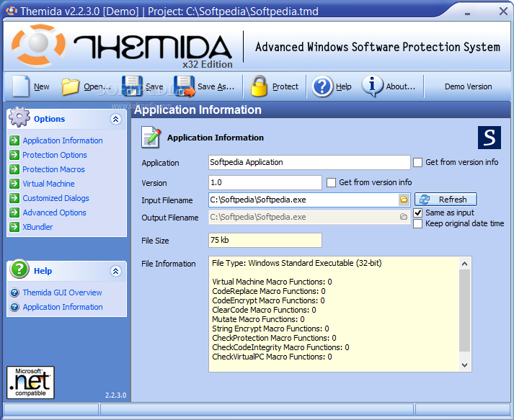This screenshot has width=514, height=420.
Task: Click the Options gear icon
Action: (19, 117)
